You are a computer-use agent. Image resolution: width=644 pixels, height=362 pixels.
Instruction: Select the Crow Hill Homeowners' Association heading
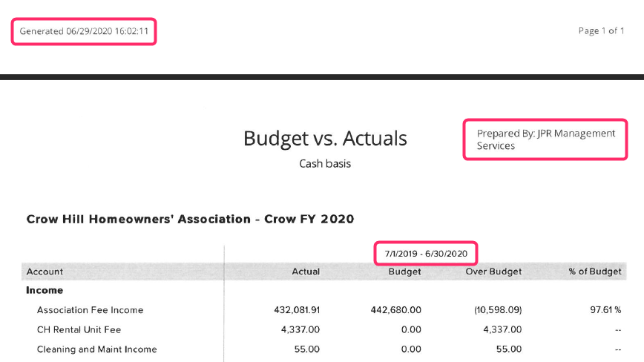click(190, 220)
